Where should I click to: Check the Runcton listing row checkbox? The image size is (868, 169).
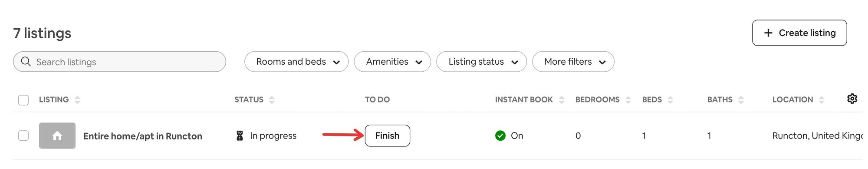click(x=23, y=136)
